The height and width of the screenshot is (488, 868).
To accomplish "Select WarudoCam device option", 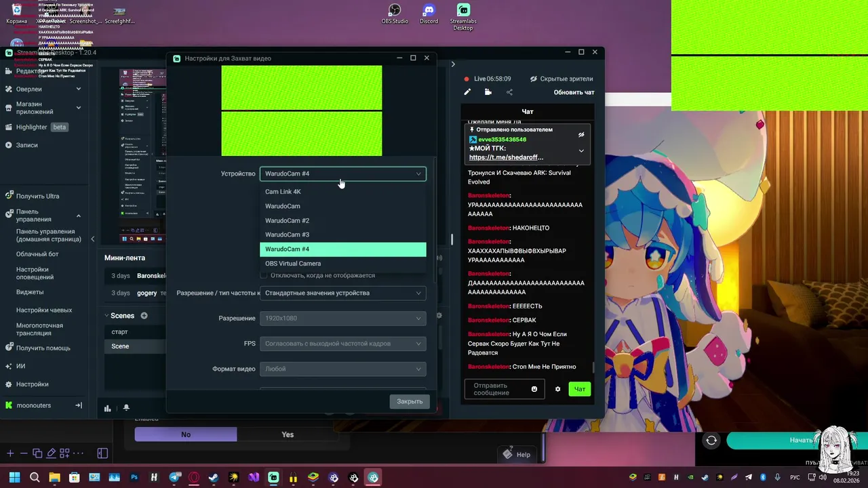I will (343, 206).
